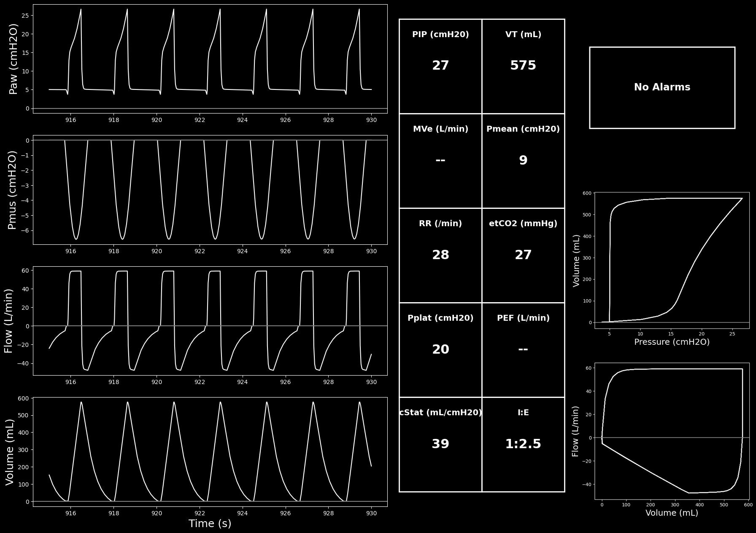Select the respiratory rate value 28

[440, 254]
